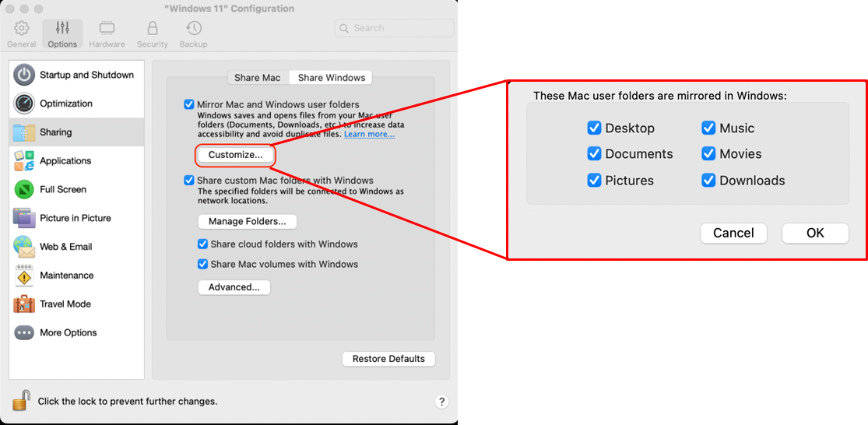Disable the Desktop folder mirroring checkbox
The image size is (868, 425).
[x=594, y=128]
